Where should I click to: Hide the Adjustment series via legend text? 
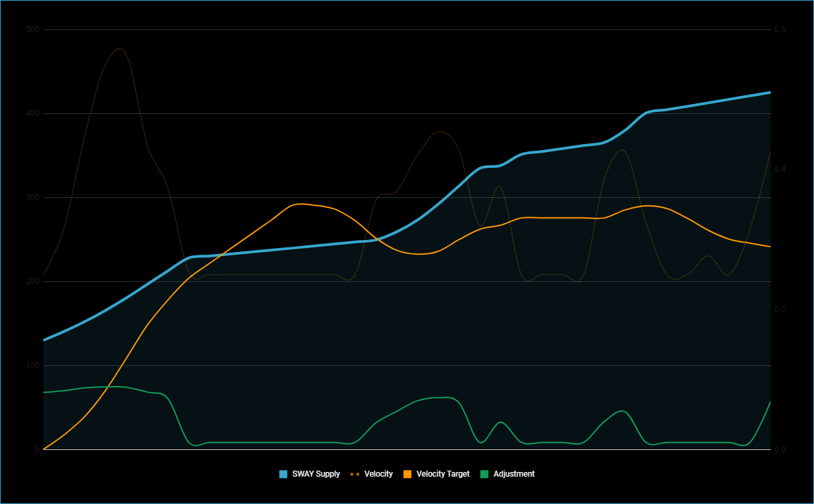[x=514, y=474]
